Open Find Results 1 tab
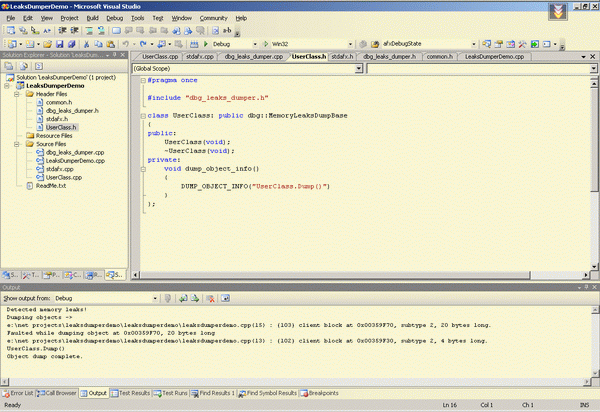 [x=213, y=393]
